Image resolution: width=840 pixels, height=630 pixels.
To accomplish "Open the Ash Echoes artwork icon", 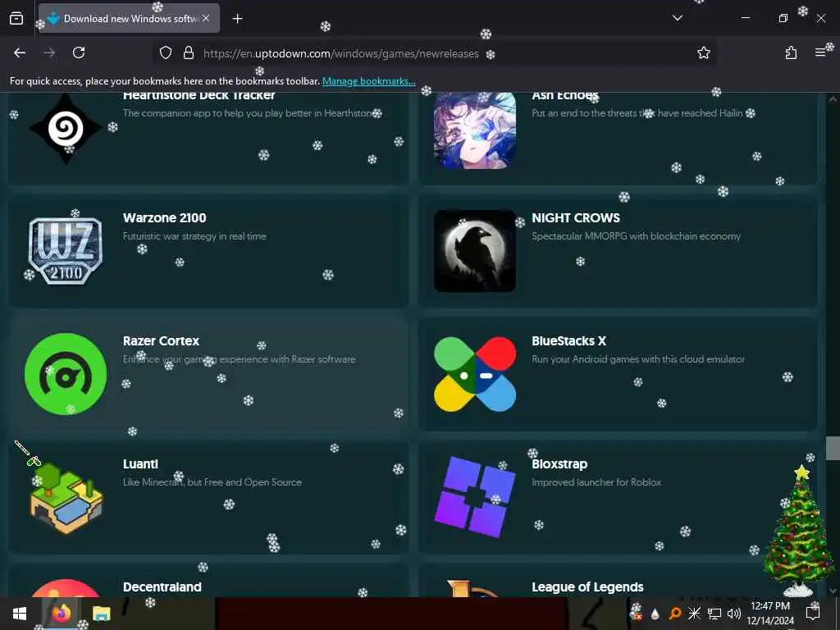I will (x=475, y=130).
